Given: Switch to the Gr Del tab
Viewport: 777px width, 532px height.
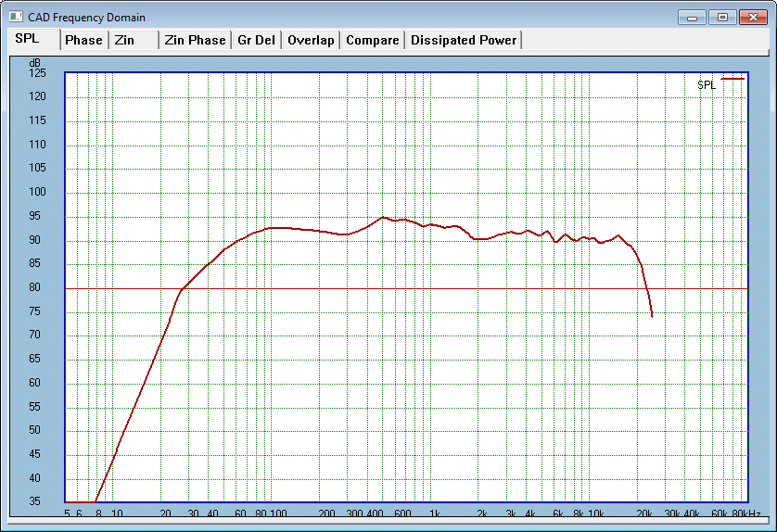Looking at the screenshot, I should (x=256, y=40).
